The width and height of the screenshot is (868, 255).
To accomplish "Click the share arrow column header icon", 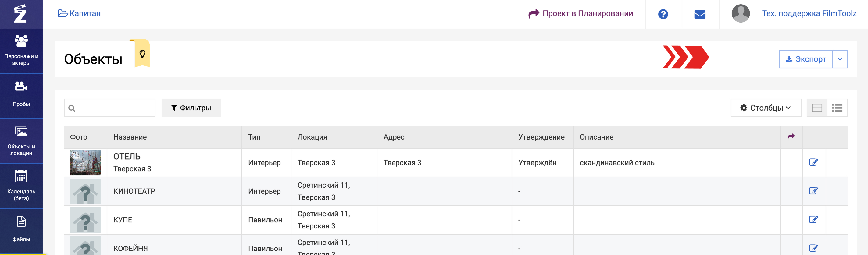I will coord(791,137).
